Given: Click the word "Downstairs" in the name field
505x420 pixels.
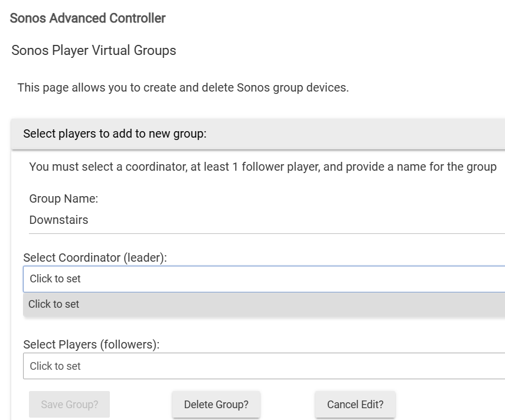Looking at the screenshot, I should click(58, 220).
